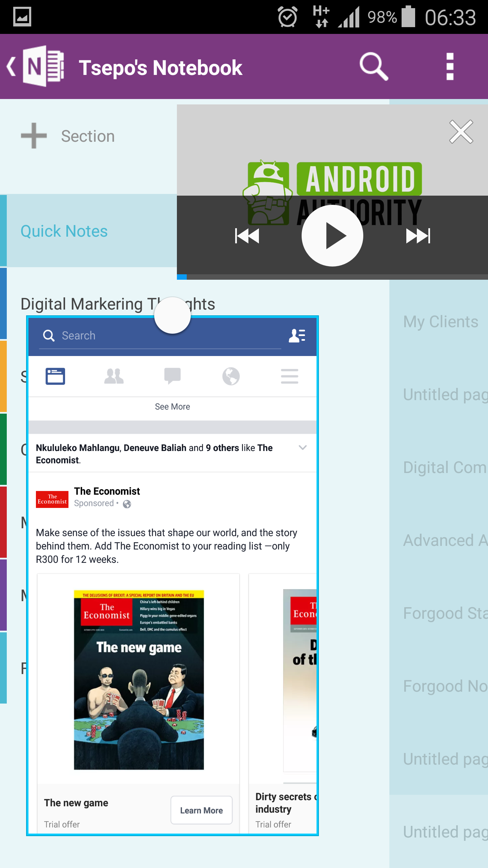Screen dimensions: 488x868
Task: Tap Learn More on The new game
Action: (202, 810)
